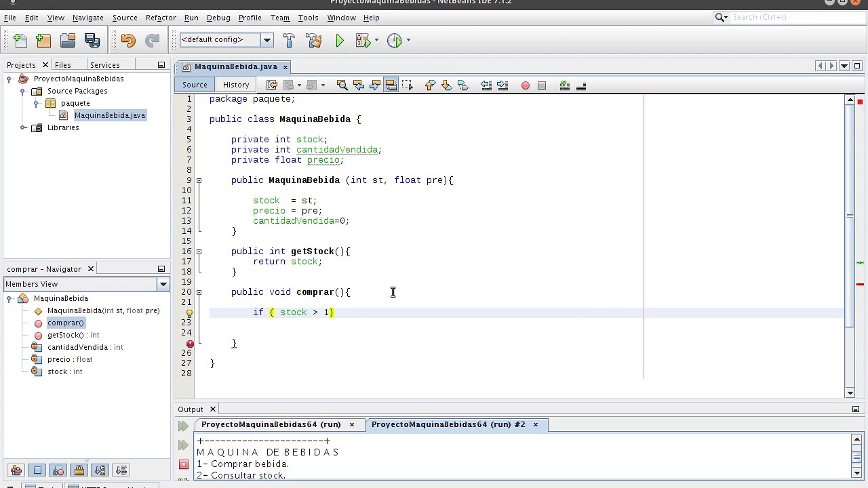Open the File menu
Image resolution: width=868 pixels, height=488 pixels.
(10, 18)
